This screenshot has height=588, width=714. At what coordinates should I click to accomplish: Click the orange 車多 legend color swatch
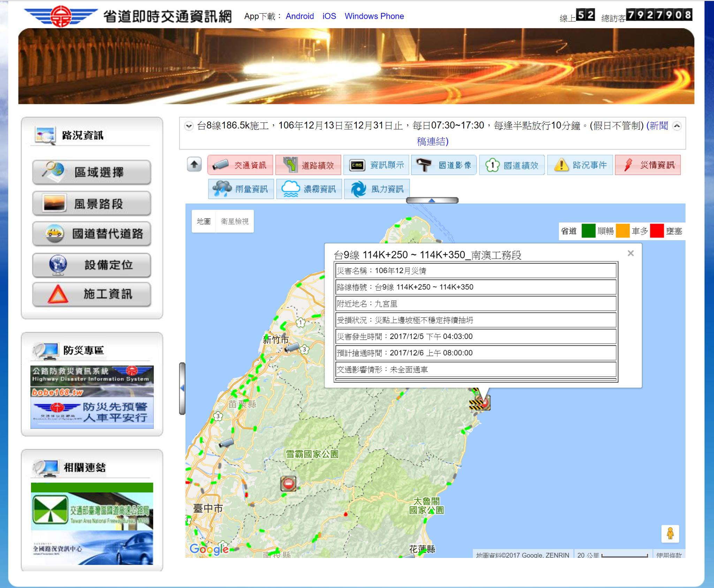pyautogui.click(x=623, y=231)
